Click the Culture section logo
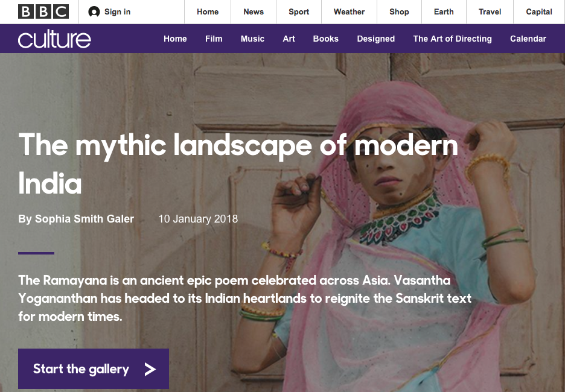 point(54,39)
